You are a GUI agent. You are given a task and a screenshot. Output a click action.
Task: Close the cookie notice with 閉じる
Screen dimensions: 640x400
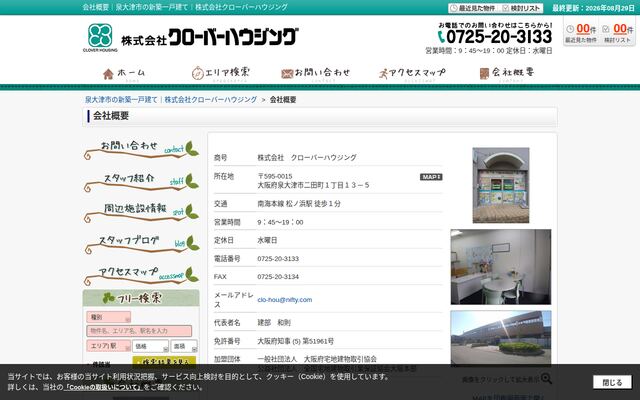(x=612, y=382)
